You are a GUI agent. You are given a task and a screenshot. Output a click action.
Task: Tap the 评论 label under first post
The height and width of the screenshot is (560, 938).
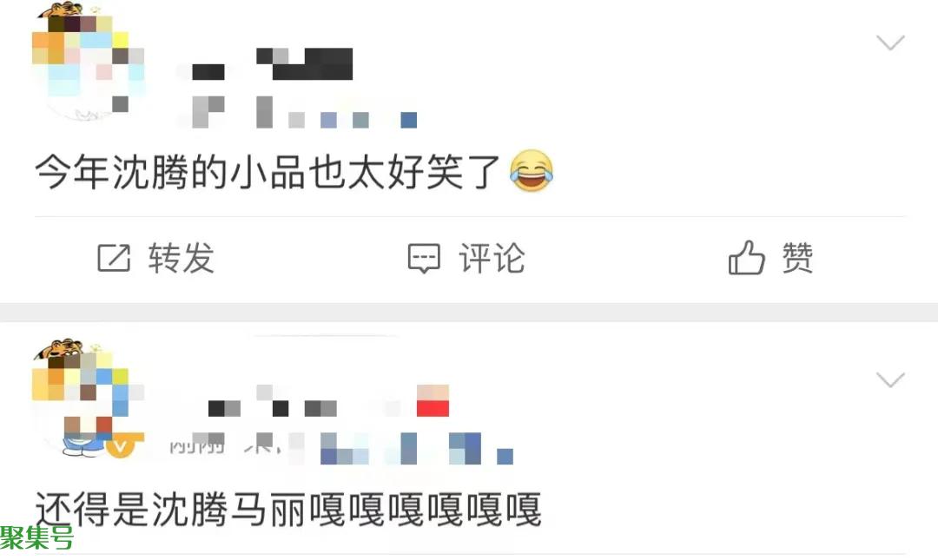point(492,259)
